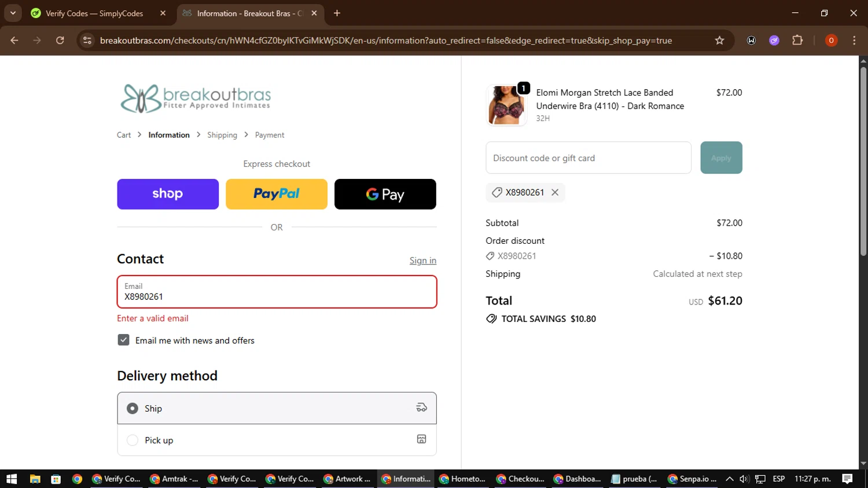Open the Payment breadcrumb step
The height and width of the screenshot is (488, 868).
(x=270, y=135)
